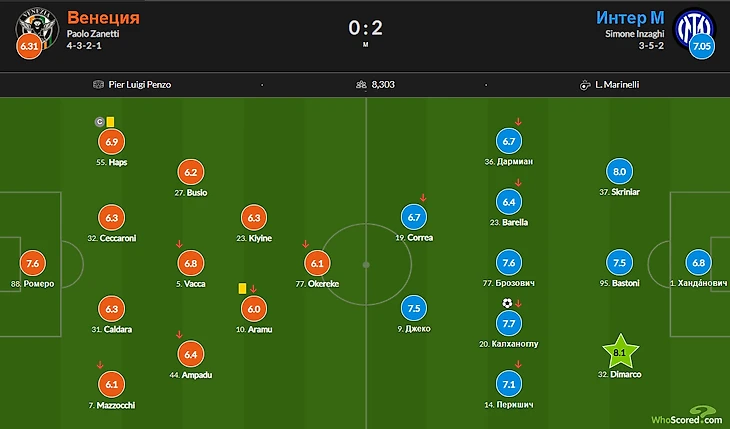Viewport: 730px width, 429px height.
Task: Click the goal ball icon above Calhanoglu
Action: [507, 303]
